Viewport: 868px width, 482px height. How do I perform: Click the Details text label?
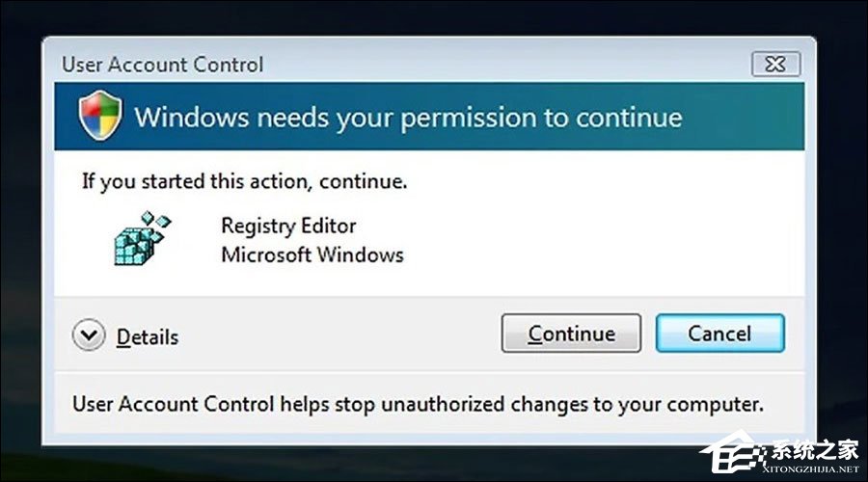[x=147, y=337]
